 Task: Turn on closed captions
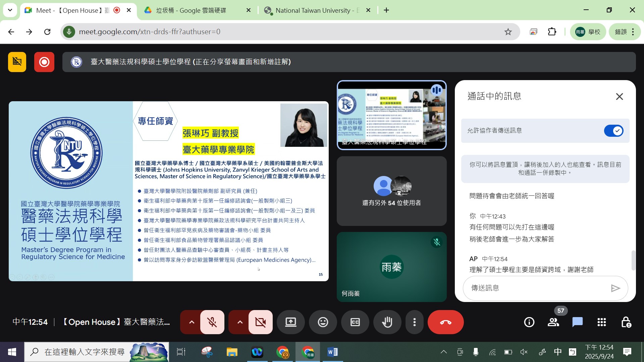[x=355, y=322]
